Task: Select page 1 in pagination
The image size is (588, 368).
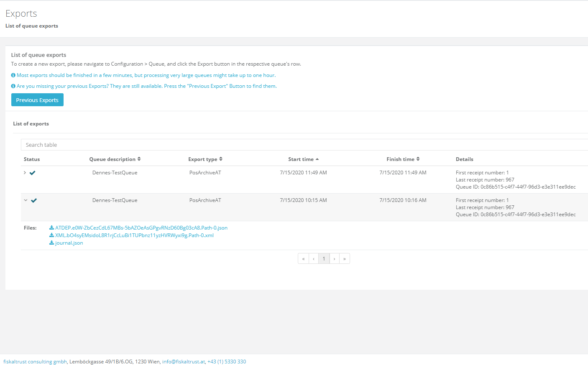Action: (x=324, y=258)
